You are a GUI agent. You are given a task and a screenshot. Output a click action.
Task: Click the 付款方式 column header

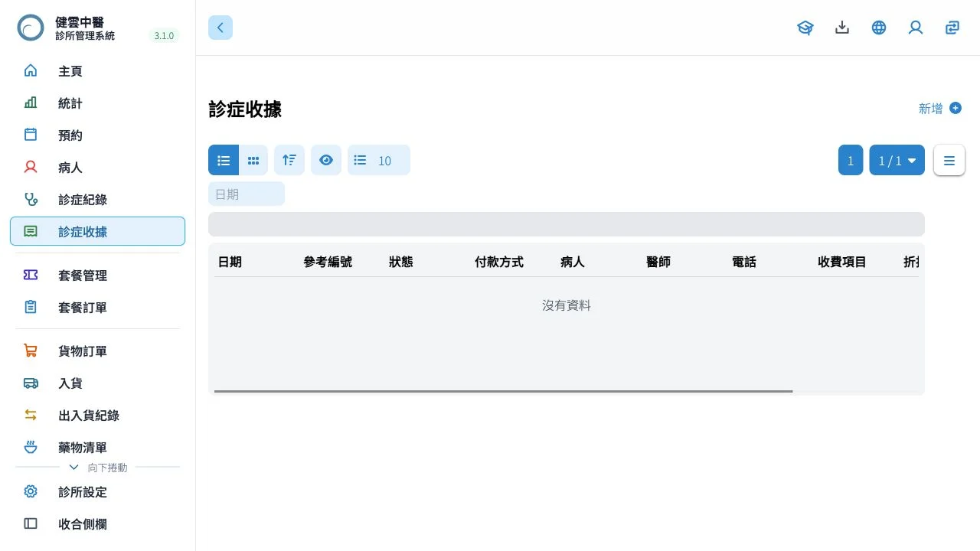[x=499, y=262]
